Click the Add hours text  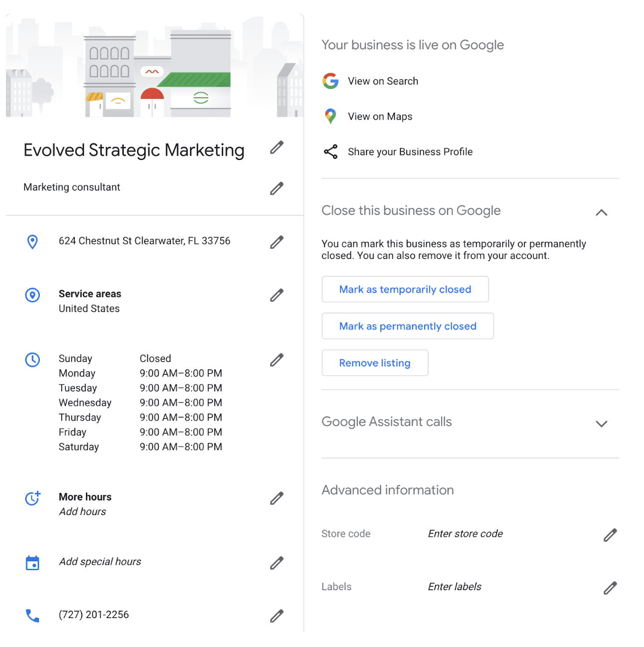[x=82, y=511]
